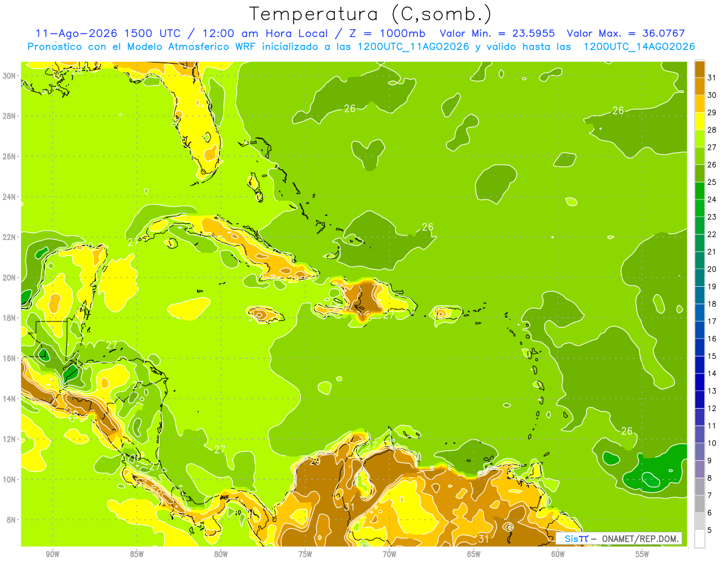This screenshot has width=728, height=562.
Task: Click the 'Valor Max. = 36.0767' text
Action: coord(625,33)
